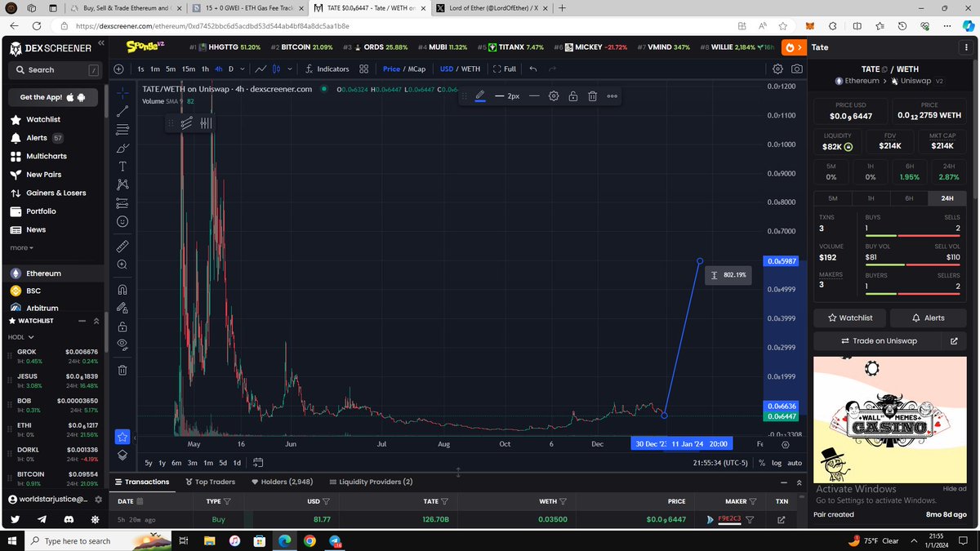Open Gainers & Losers page
Viewport: 980px width, 551px height.
click(56, 193)
